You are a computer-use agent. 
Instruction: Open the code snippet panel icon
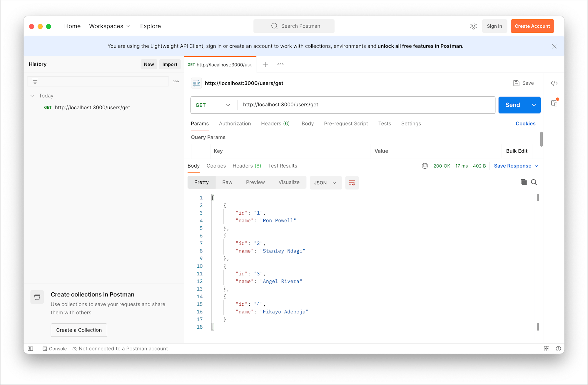[554, 83]
